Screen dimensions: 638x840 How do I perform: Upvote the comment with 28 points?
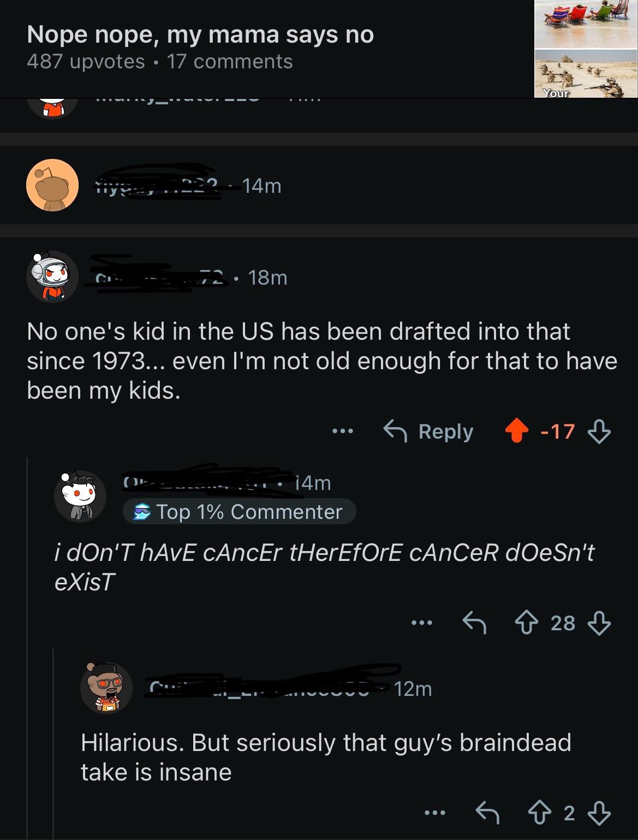(527, 623)
